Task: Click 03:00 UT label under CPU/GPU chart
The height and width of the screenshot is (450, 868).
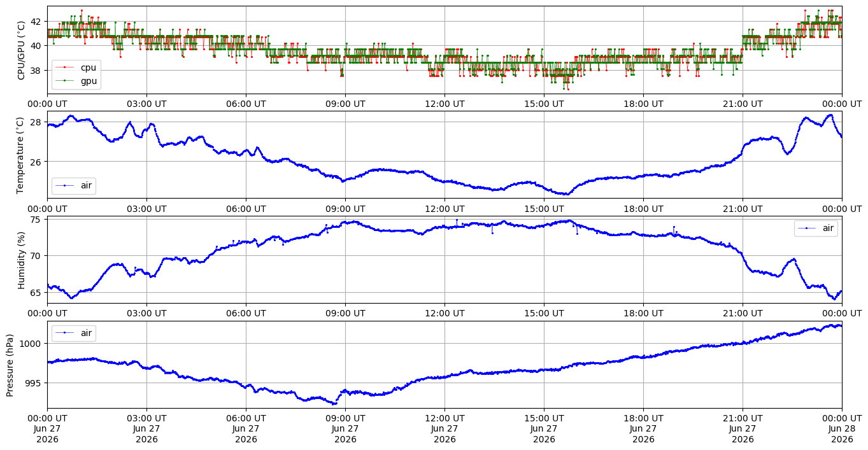Action: 146,104
